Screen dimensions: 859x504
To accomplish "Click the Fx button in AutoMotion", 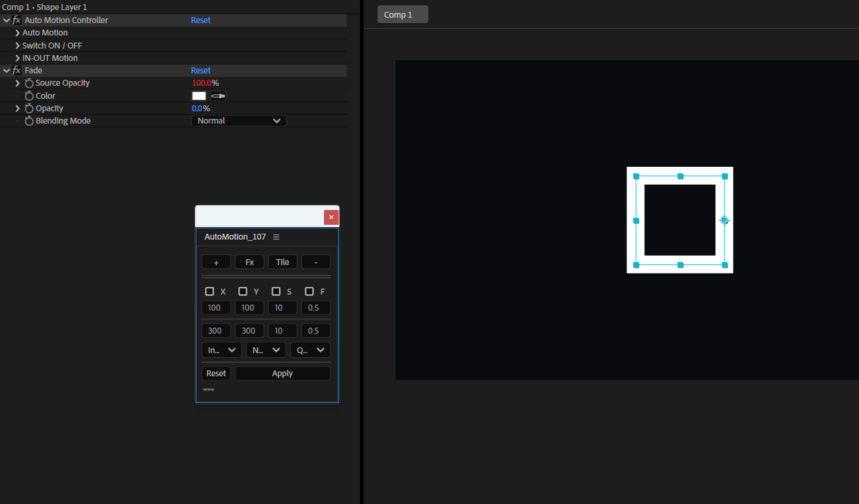I will (x=250, y=262).
